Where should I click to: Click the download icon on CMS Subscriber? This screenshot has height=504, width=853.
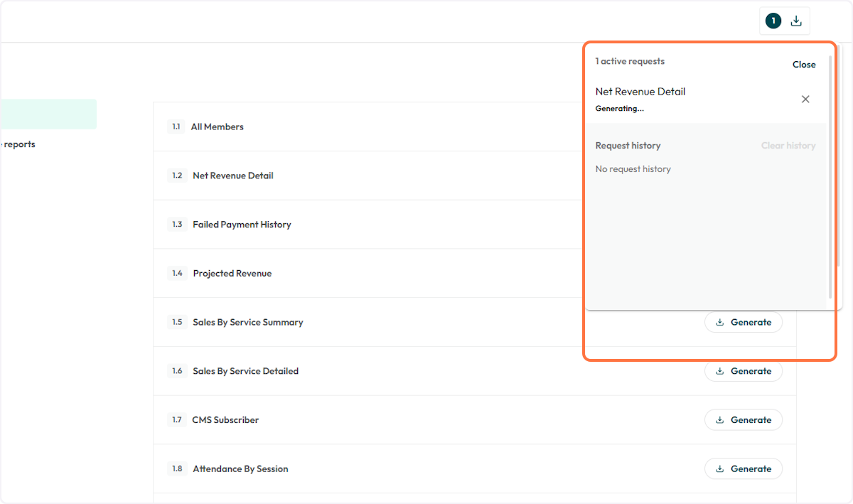tap(721, 419)
